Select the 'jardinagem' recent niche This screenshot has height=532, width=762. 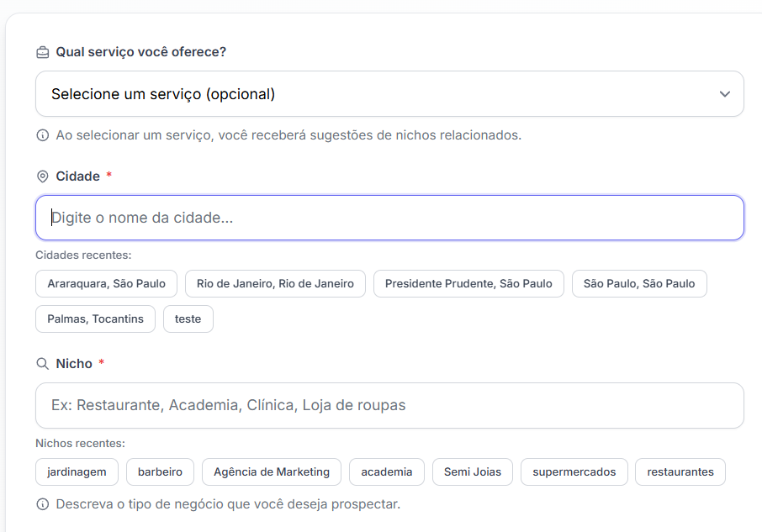pos(77,472)
